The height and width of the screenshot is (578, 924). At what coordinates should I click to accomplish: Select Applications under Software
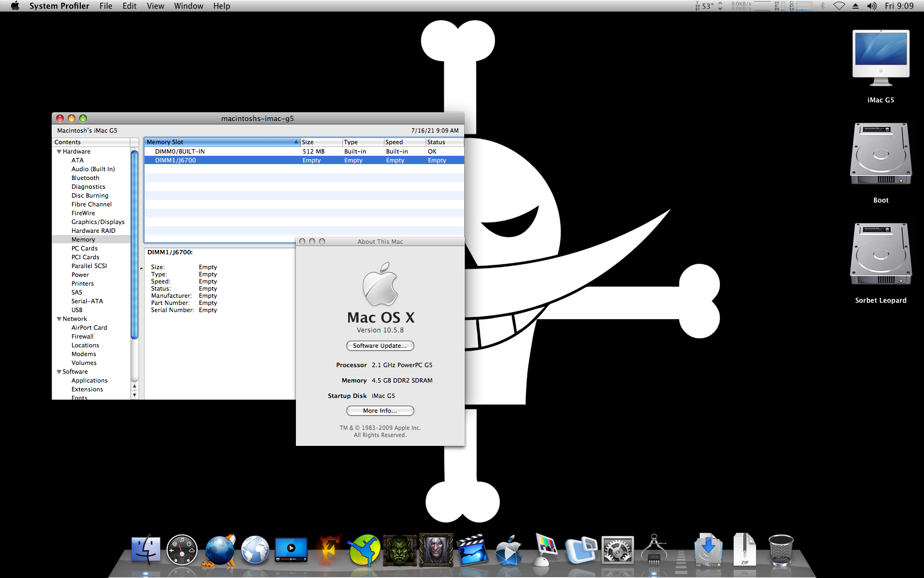click(90, 380)
